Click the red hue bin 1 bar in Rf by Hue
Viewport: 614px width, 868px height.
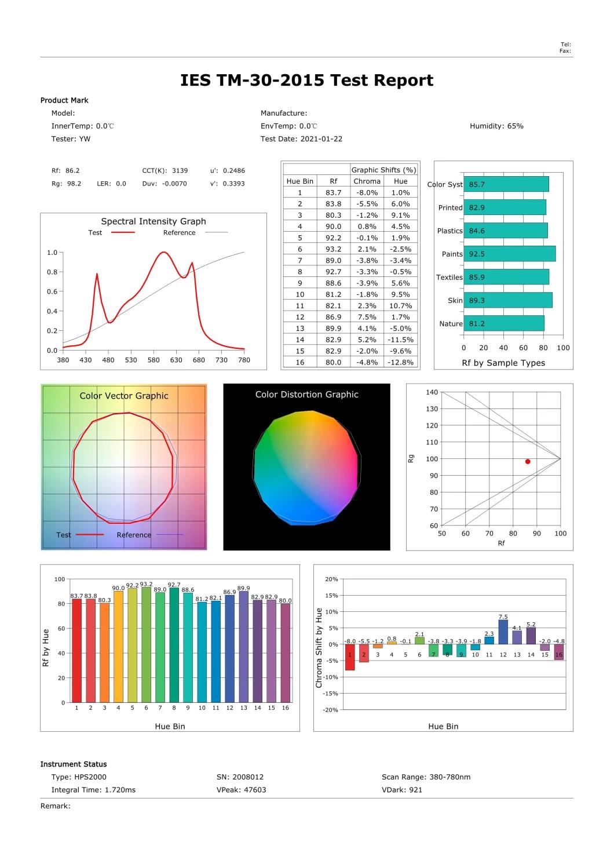[76, 651]
